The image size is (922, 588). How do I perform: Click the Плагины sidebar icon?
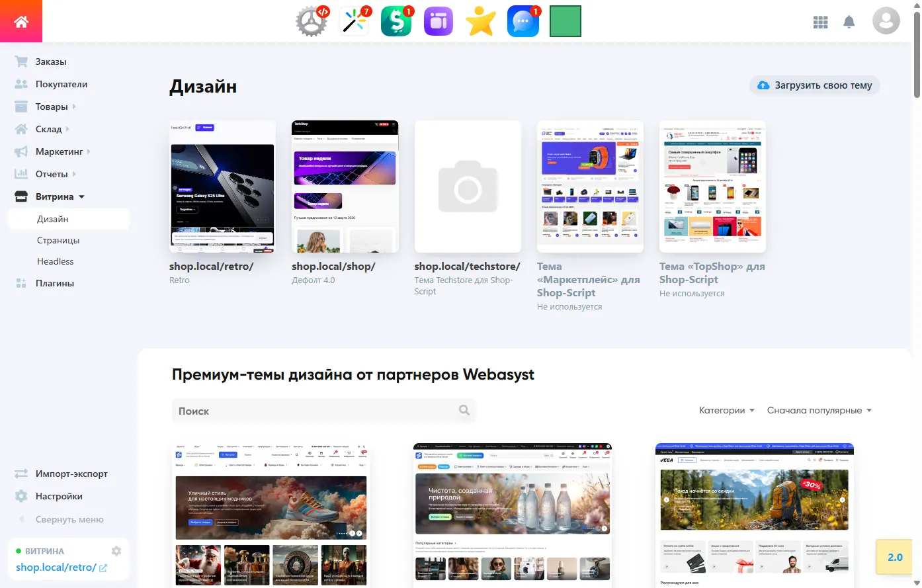[21, 282]
